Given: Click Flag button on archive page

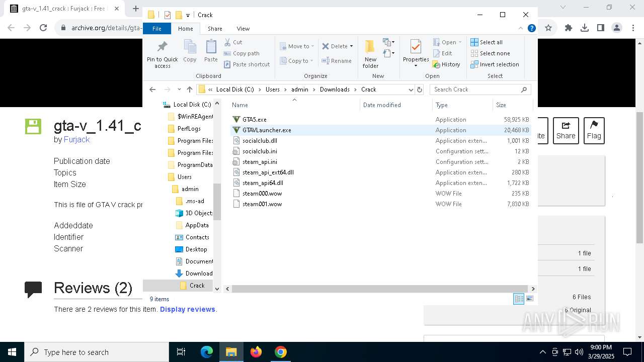Looking at the screenshot, I should click(594, 130).
